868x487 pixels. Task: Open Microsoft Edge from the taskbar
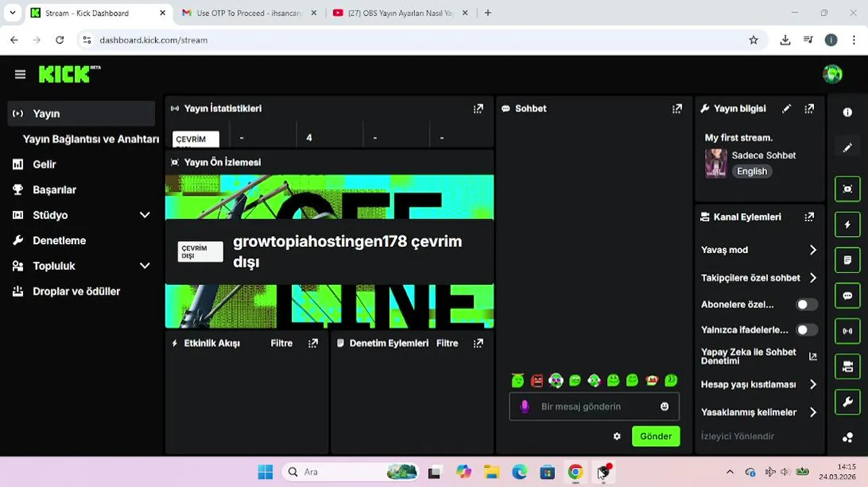pyautogui.click(x=519, y=472)
